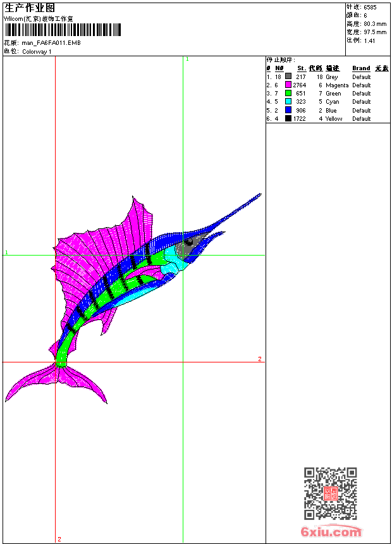Select the blue thread color swatch
This screenshot has height=544, width=392.
288,110
